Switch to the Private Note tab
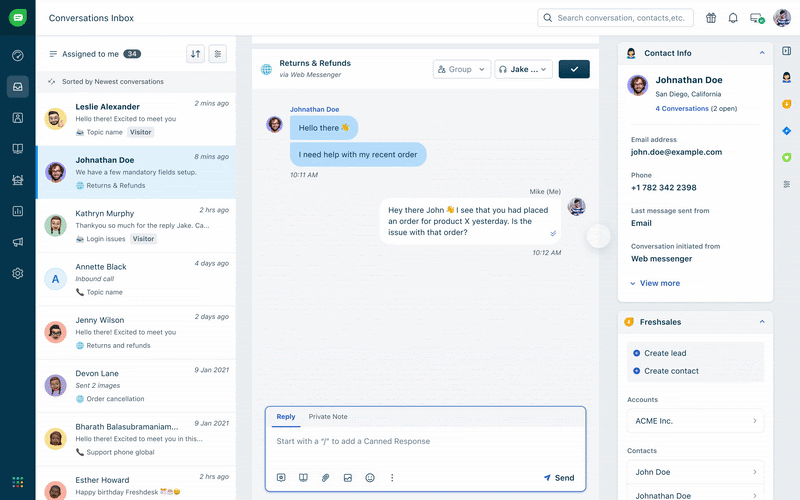This screenshot has height=500, width=800. (328, 416)
